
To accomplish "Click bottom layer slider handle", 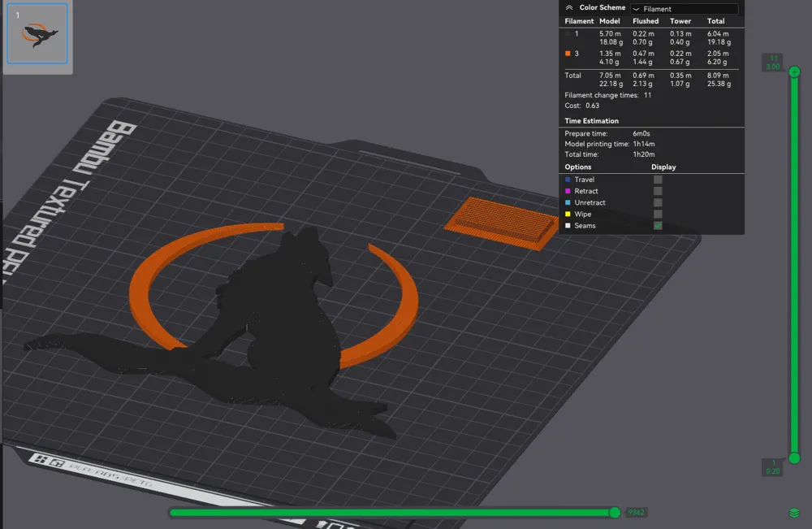I will (794, 458).
